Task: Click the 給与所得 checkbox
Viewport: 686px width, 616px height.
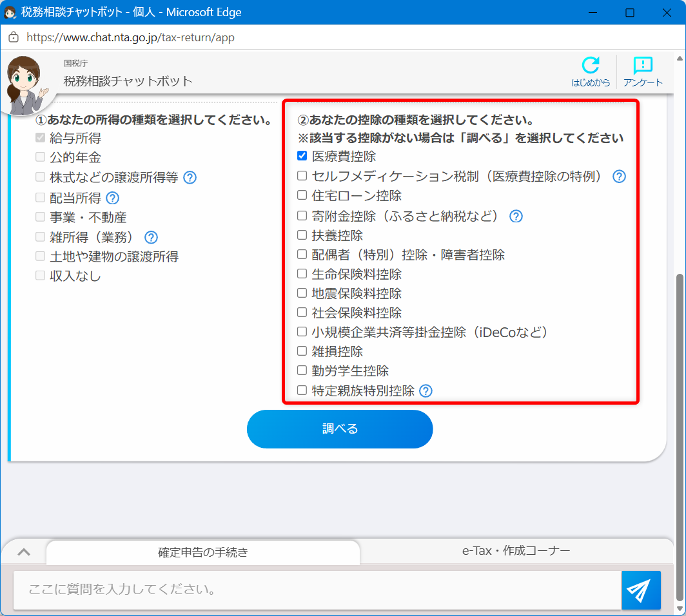Action: coord(40,138)
